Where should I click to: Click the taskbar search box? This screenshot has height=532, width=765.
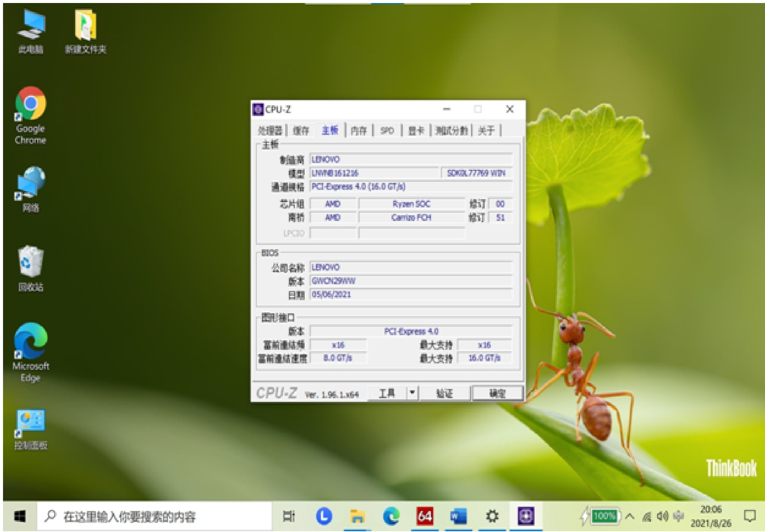click(154, 517)
